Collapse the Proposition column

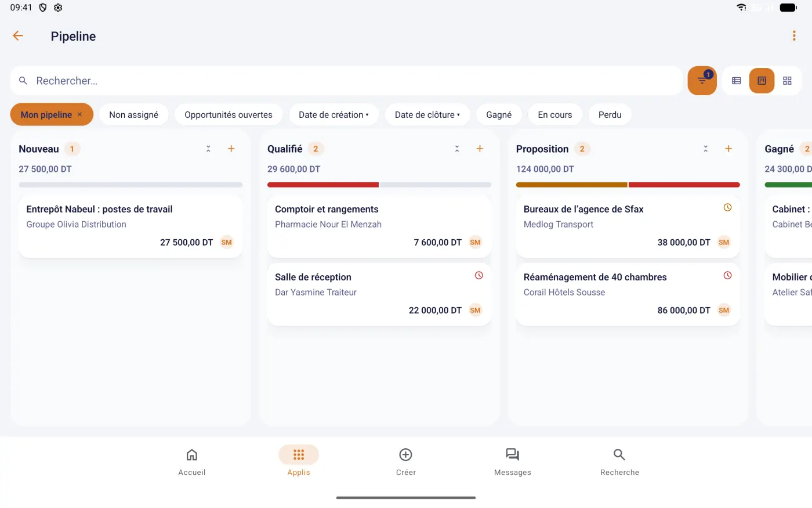pos(706,149)
